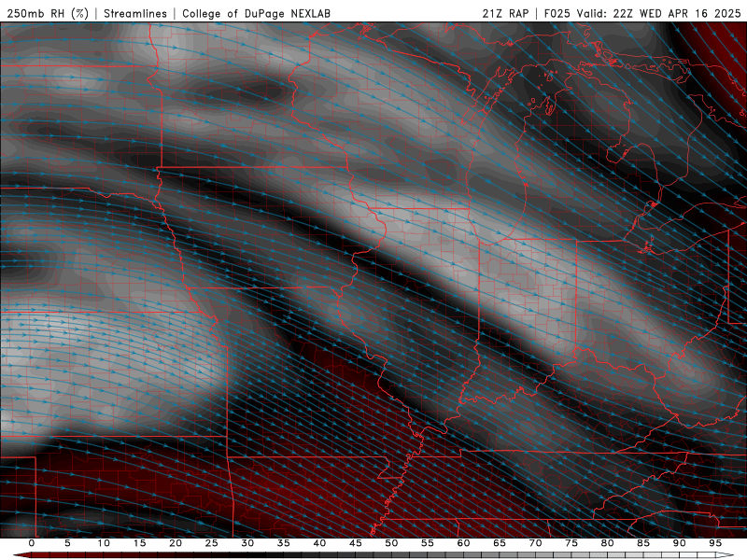
Task: Click the 15 value on the colorbar scale
Action: click(x=139, y=543)
